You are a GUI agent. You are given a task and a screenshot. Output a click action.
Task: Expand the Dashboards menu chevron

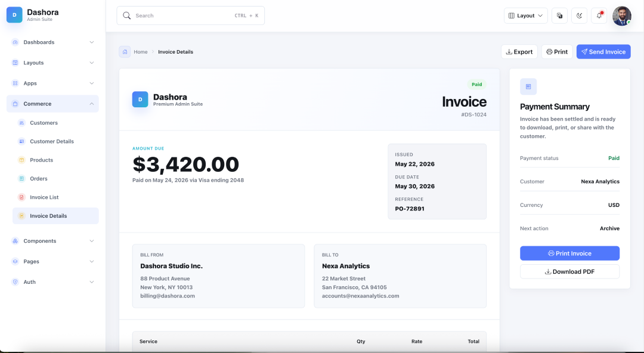(x=92, y=42)
